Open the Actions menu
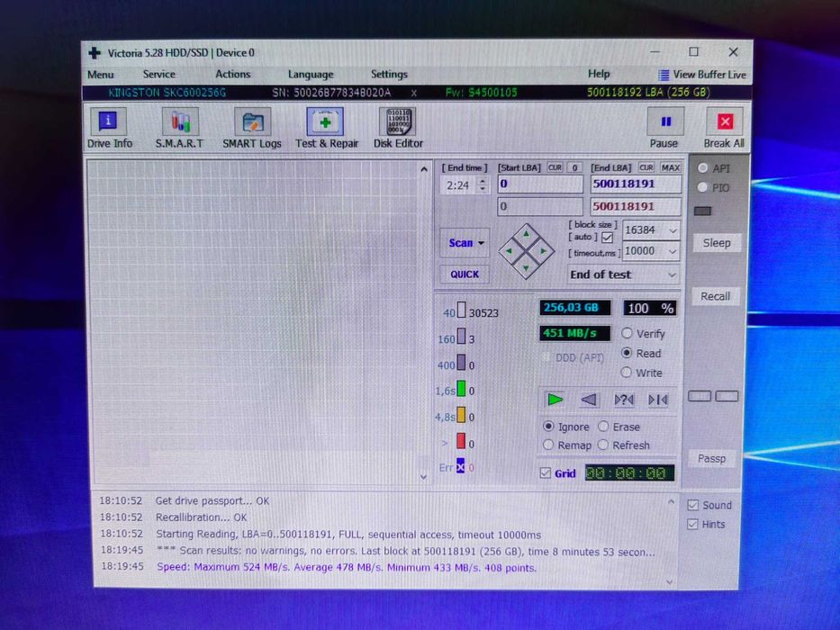 pyautogui.click(x=232, y=75)
